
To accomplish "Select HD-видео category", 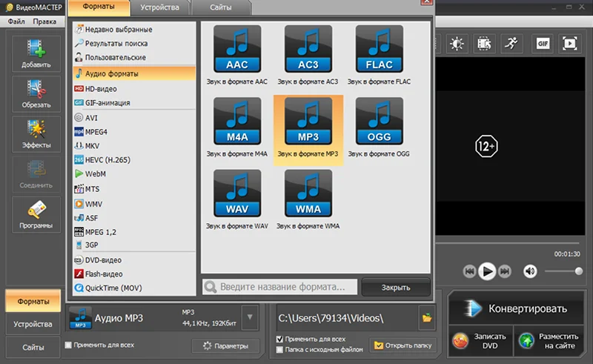I will point(134,88).
